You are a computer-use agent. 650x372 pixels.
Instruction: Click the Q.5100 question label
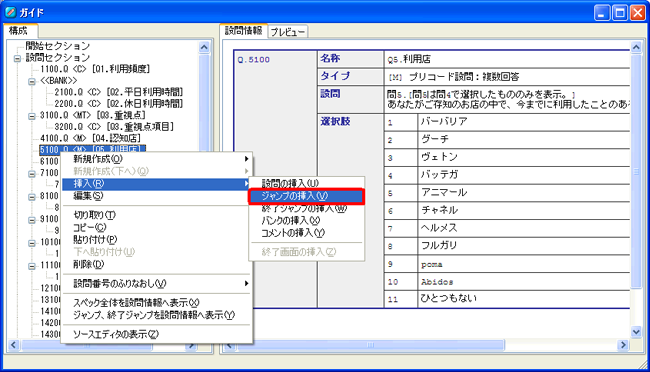[x=253, y=60]
